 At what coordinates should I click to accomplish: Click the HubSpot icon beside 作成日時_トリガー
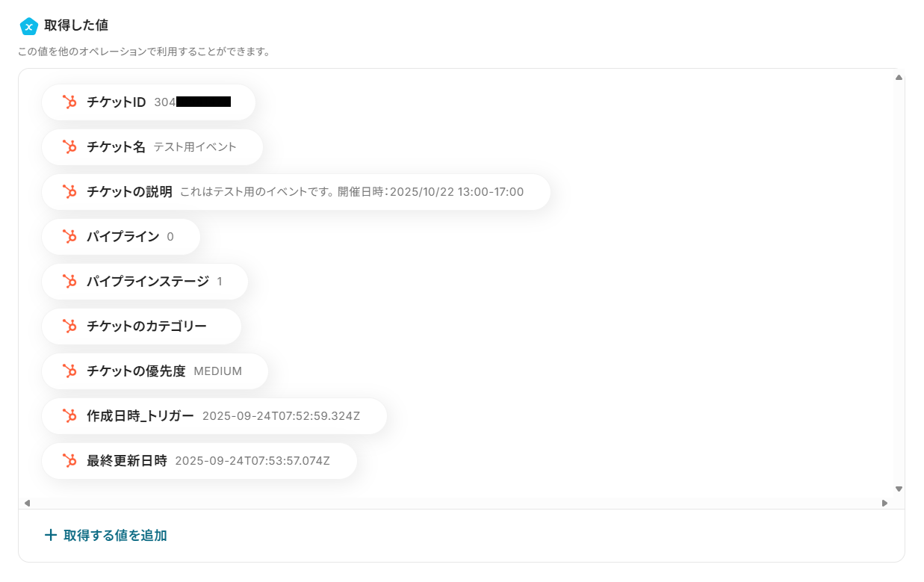click(70, 416)
